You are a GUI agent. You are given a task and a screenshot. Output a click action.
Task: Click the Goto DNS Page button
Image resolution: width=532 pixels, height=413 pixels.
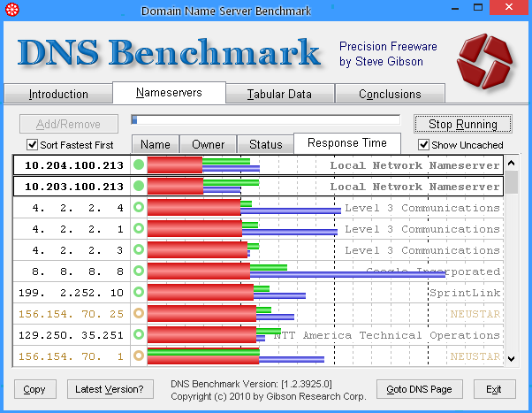(420, 389)
